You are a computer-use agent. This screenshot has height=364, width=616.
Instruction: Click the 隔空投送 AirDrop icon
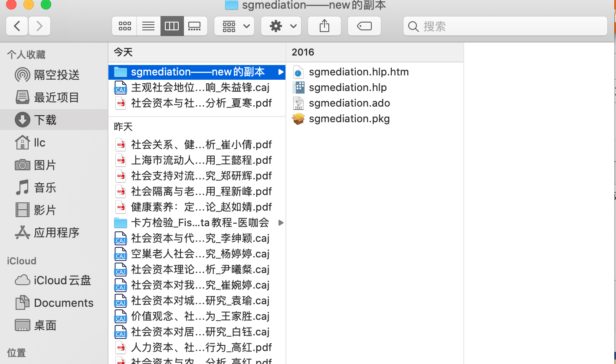[x=23, y=75]
